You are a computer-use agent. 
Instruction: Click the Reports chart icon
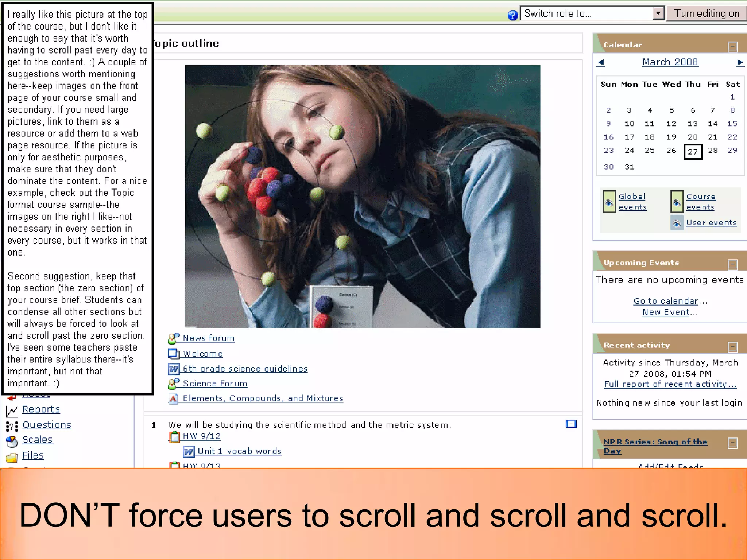12,411
